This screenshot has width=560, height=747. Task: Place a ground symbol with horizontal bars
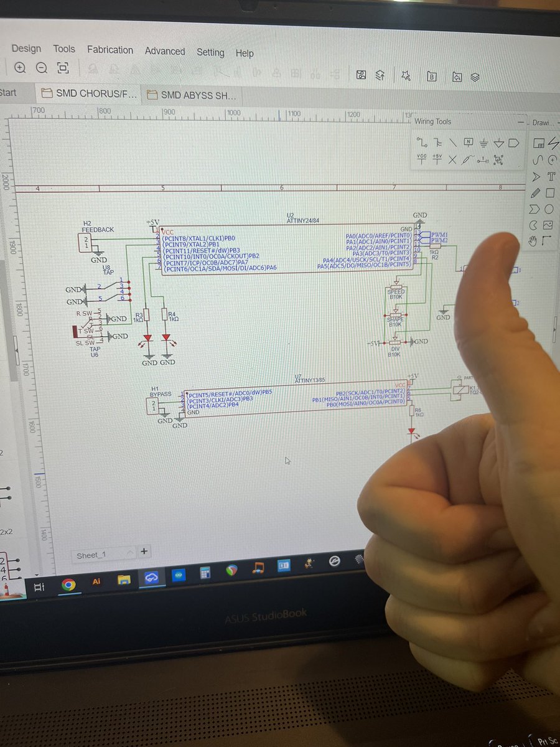pyautogui.click(x=483, y=143)
